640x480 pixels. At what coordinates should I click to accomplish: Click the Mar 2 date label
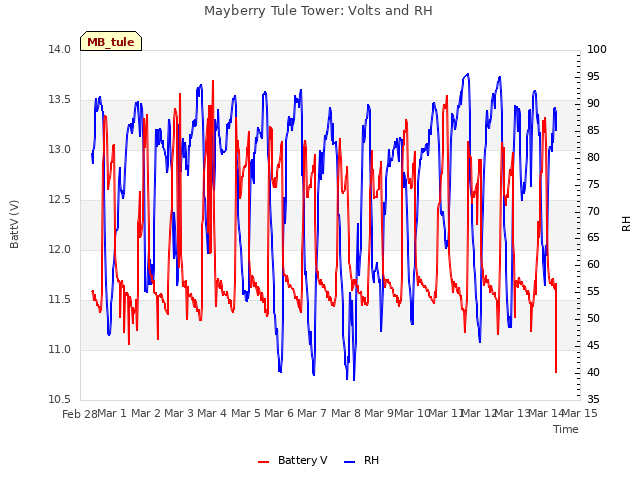146,413
